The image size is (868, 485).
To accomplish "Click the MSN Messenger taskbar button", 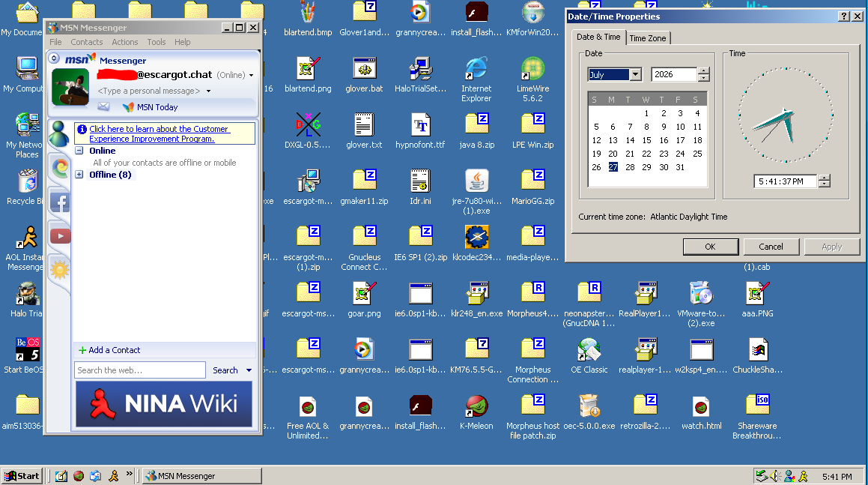I will coord(203,475).
